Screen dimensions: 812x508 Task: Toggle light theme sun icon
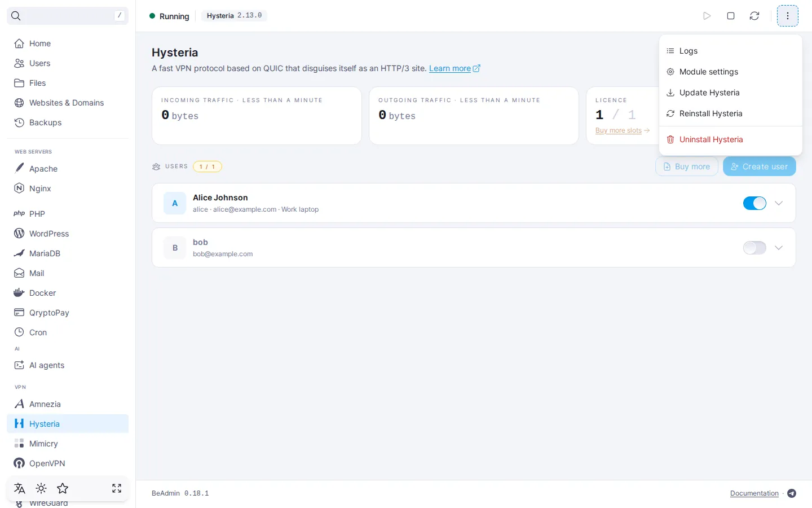[41, 488]
